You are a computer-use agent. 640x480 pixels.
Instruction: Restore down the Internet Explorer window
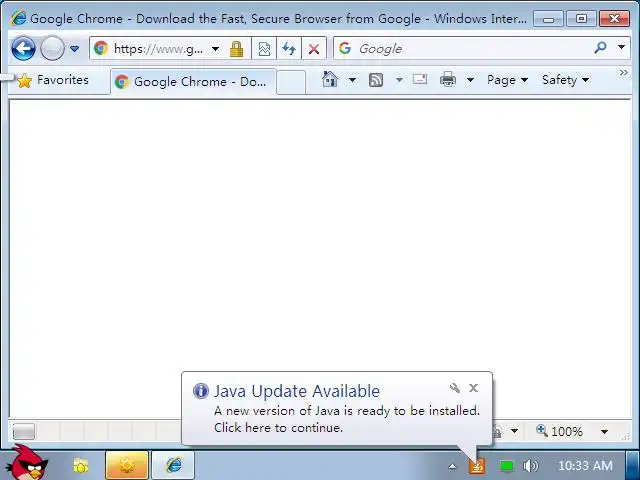click(581, 19)
